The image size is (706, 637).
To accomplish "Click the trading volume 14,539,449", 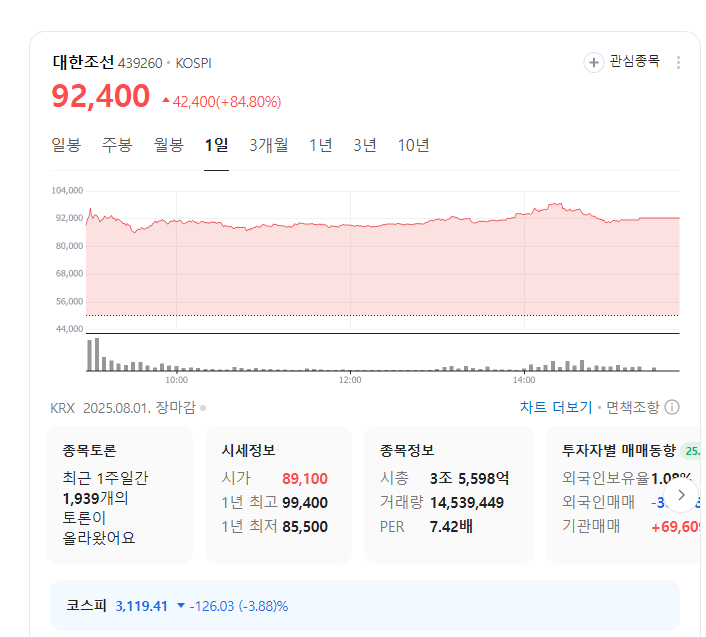I will 467,502.
